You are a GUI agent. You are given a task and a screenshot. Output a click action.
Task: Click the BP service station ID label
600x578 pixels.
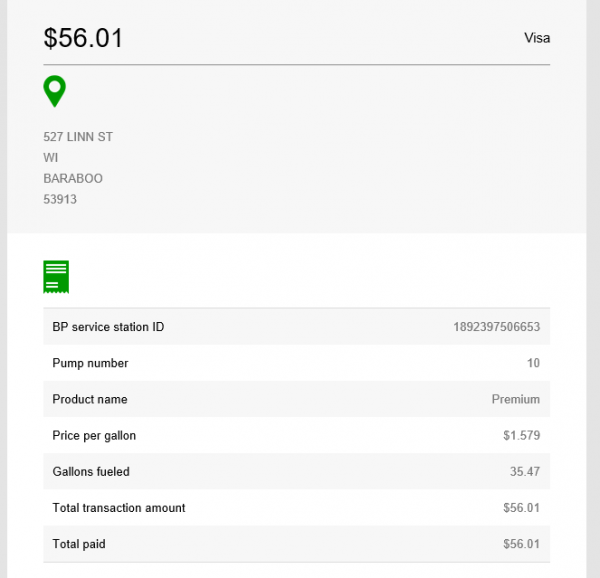108,327
